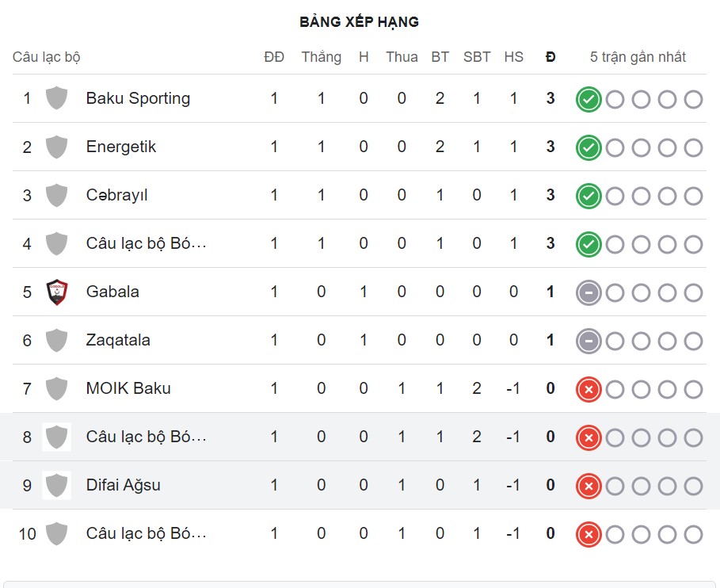Viewport: 720px width, 588px height.
Task: Click the Gabala club crest icon
Action: tap(56, 292)
